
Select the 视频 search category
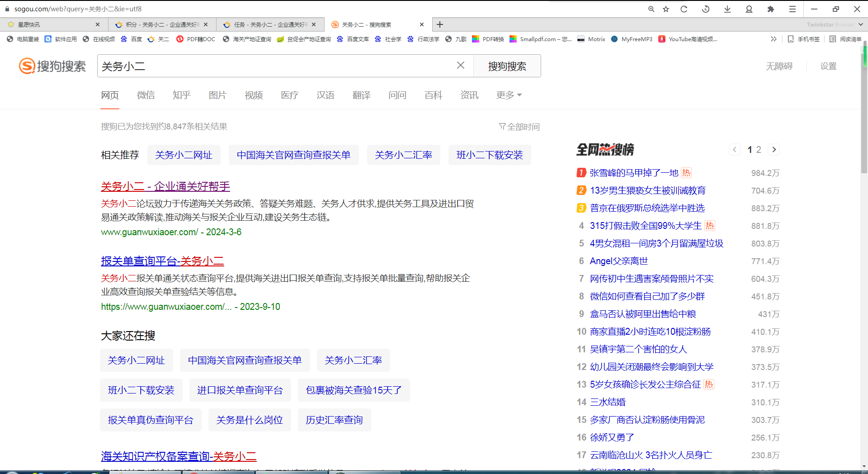click(254, 95)
